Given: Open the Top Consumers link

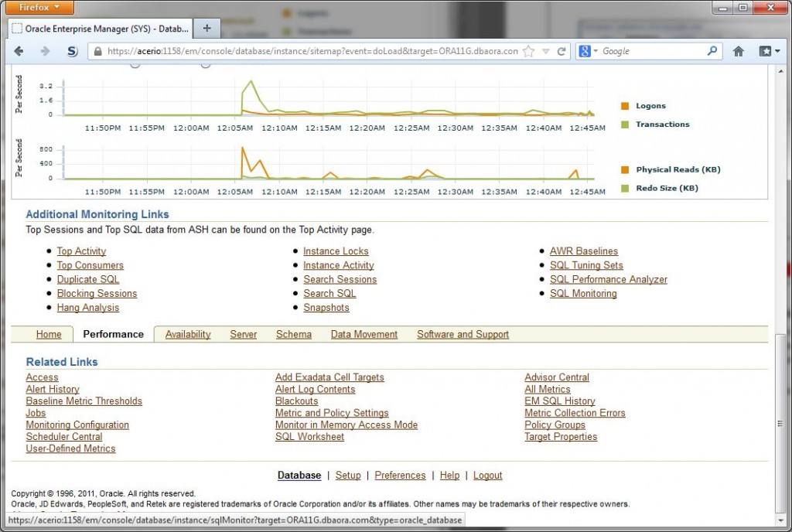Looking at the screenshot, I should (90, 265).
